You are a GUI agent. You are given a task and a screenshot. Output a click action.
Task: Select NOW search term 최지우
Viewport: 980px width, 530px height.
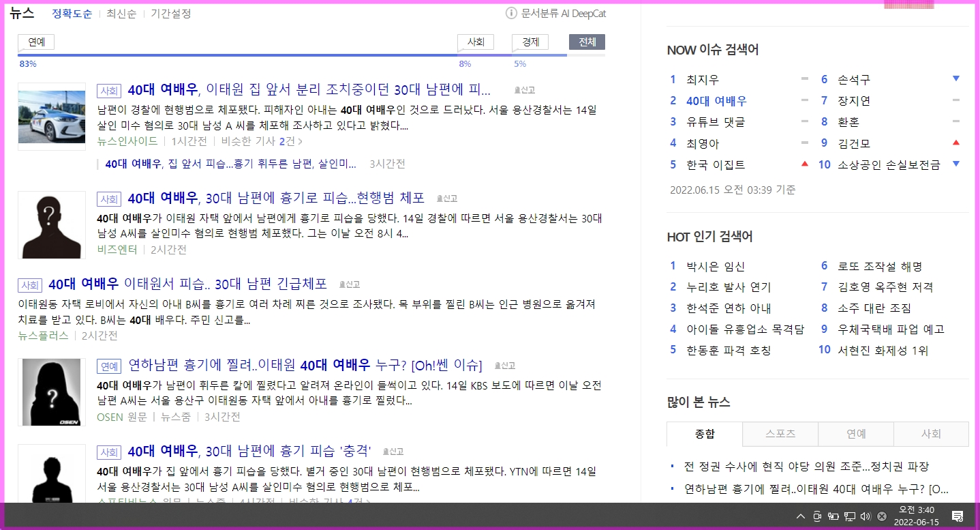pos(703,80)
